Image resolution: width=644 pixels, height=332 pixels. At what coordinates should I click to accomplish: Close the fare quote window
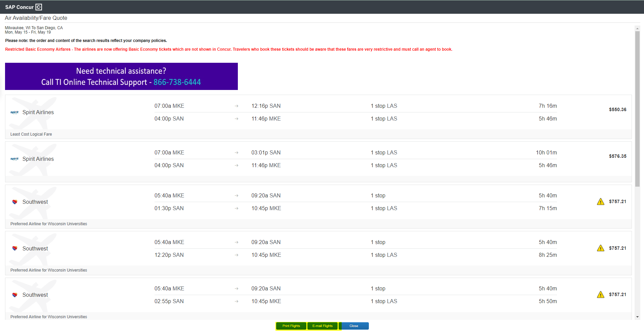pyautogui.click(x=354, y=326)
